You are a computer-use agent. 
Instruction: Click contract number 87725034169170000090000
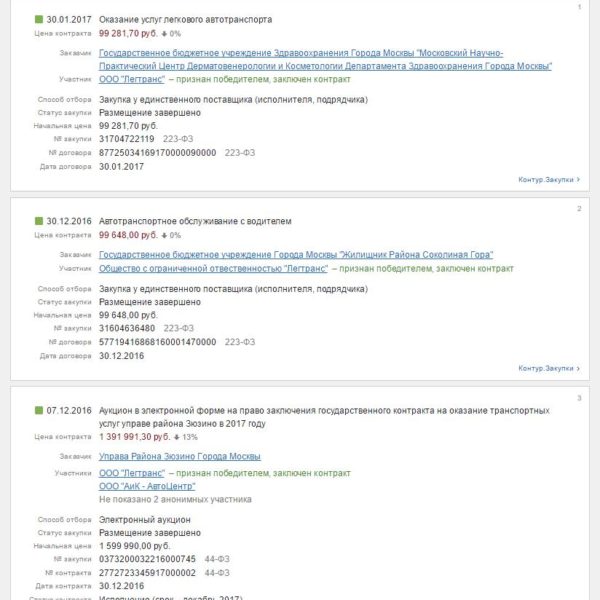(157, 153)
